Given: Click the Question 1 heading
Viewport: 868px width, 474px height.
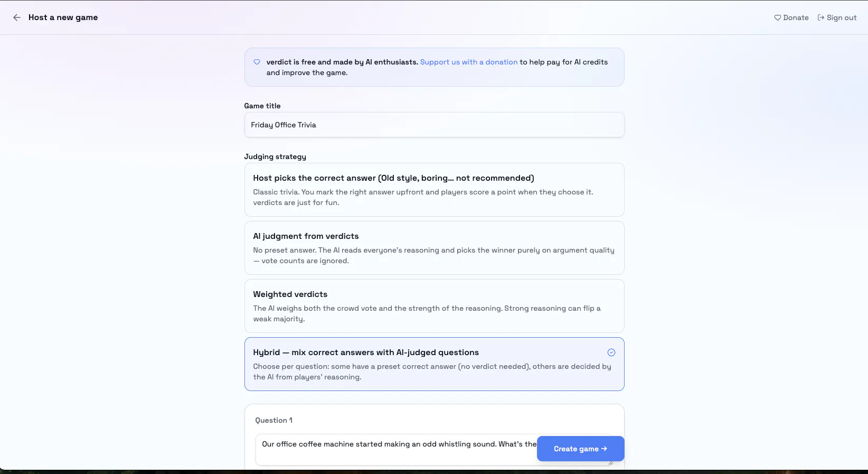Looking at the screenshot, I should 273,420.
